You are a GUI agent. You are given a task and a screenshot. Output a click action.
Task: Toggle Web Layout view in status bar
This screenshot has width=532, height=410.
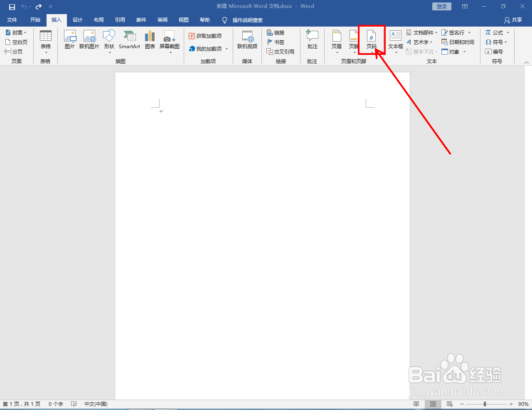click(449, 403)
